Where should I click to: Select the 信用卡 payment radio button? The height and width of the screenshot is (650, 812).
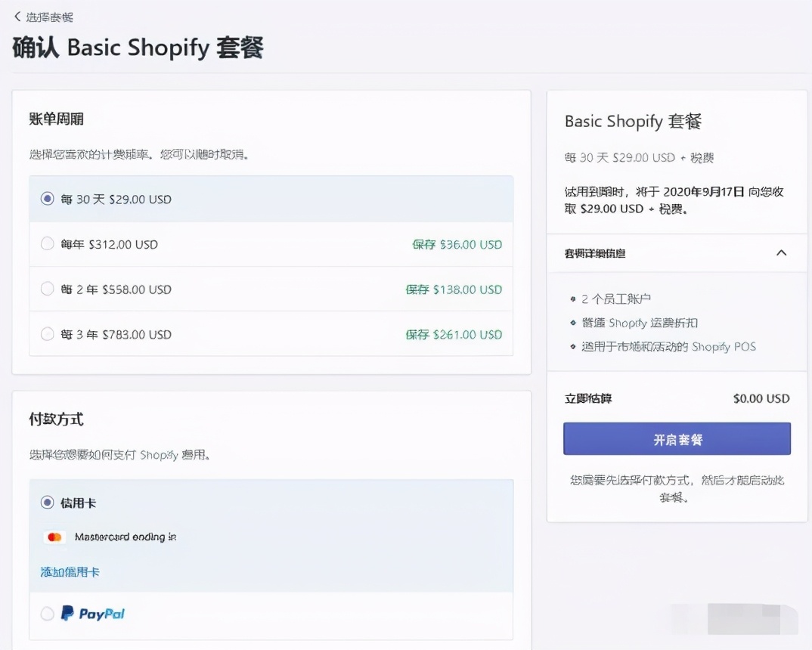pyautogui.click(x=48, y=503)
